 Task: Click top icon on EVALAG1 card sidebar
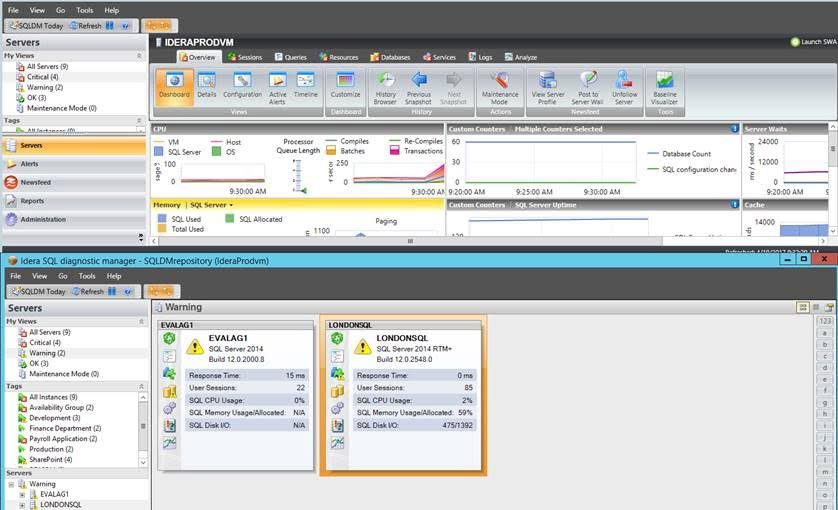(169, 338)
